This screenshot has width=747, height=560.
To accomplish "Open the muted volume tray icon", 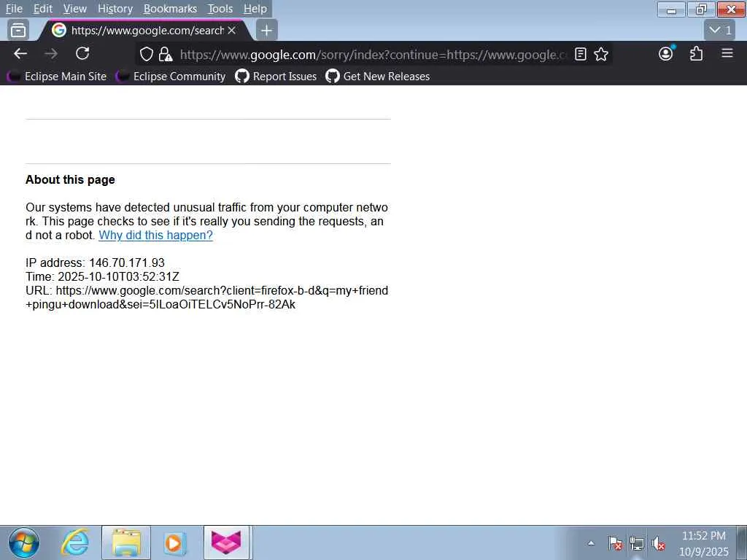I will click(x=658, y=542).
